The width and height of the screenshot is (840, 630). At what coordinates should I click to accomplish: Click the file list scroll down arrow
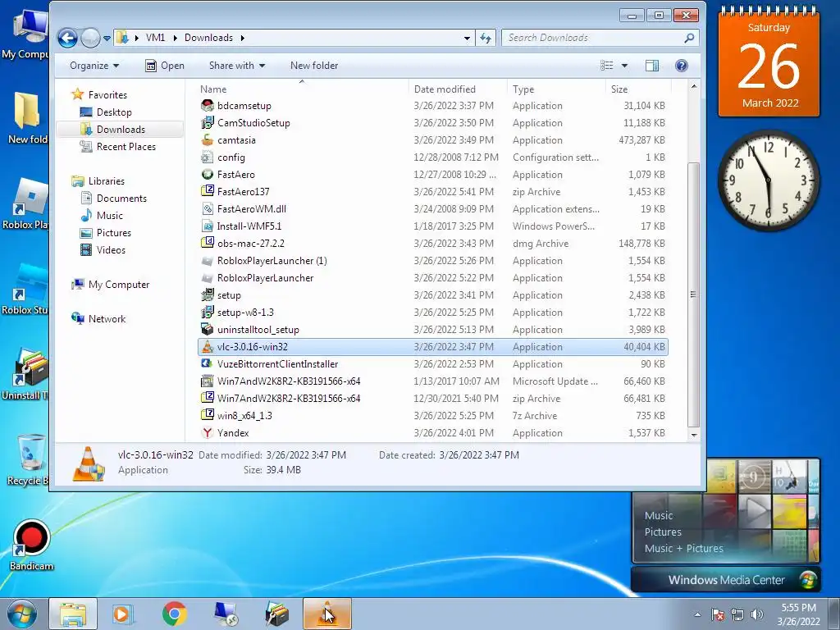tap(694, 435)
